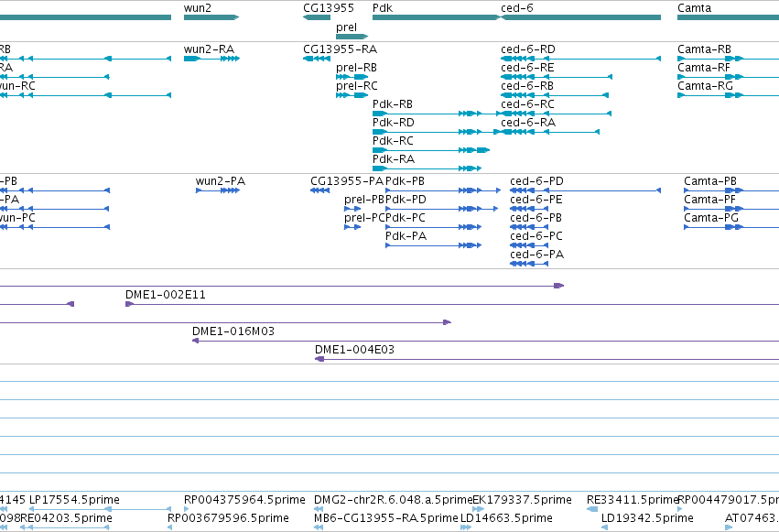Click the ced-6 gene bar
Screen dimensions: 779x532
(580, 17)
